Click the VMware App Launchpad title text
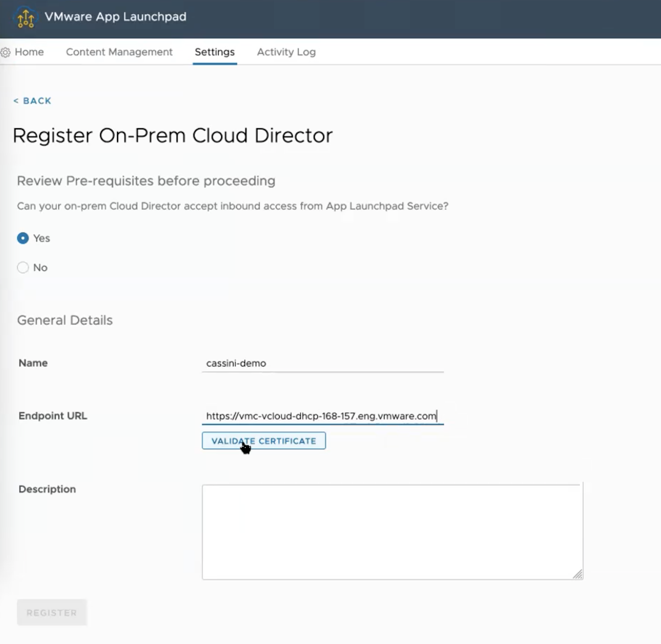This screenshot has width=661, height=644. pos(116,17)
